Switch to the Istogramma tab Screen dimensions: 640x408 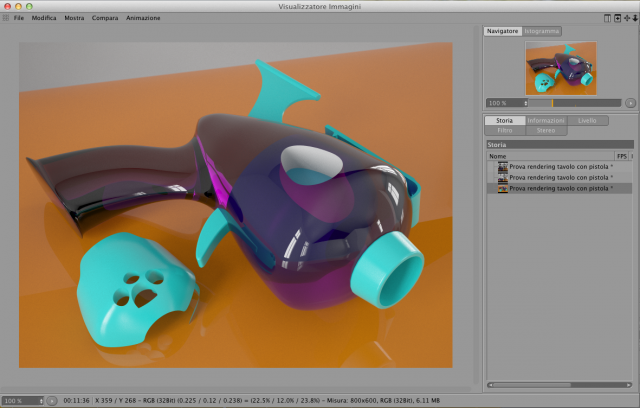(x=542, y=31)
